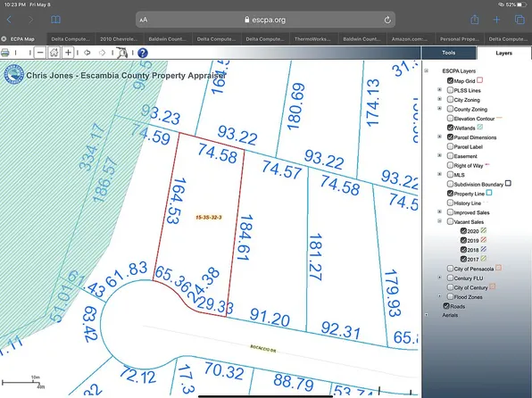Open the ThermoWorks browser tab
The height and width of the screenshot is (398, 532).
coord(313,39)
